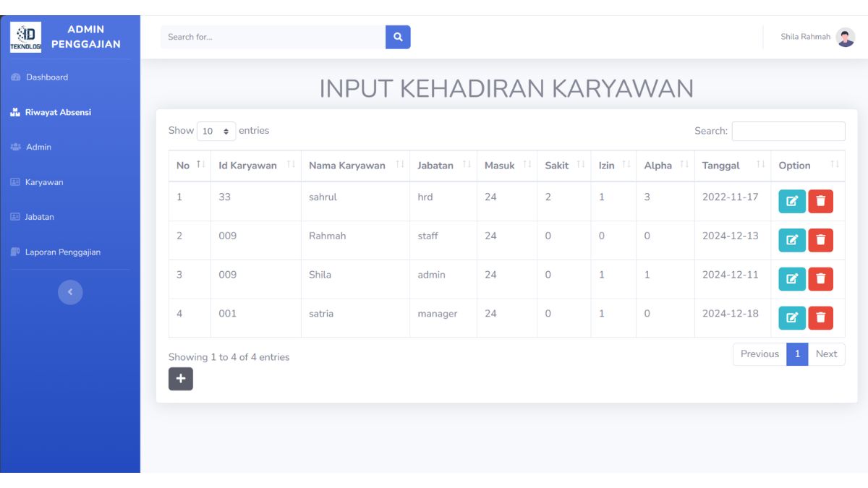Click the name cell Shila
Image resolution: width=868 pixels, height=488 pixels.
tap(320, 275)
